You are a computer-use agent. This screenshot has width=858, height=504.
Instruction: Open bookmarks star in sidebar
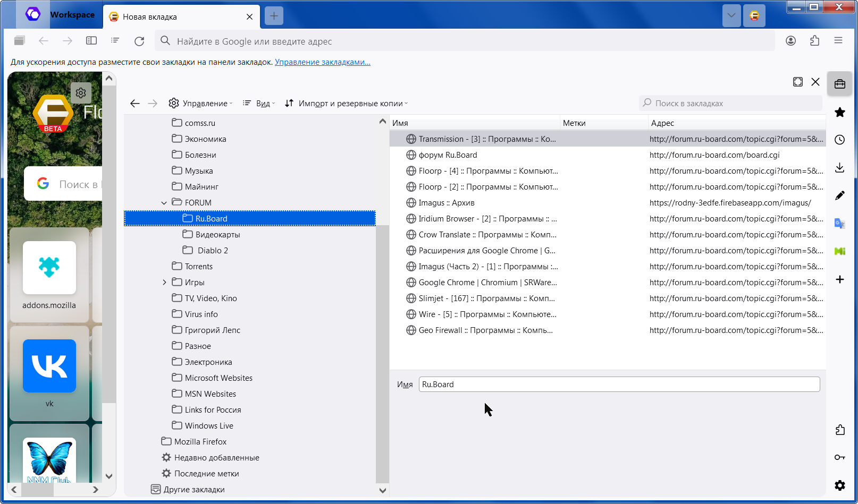pos(840,112)
